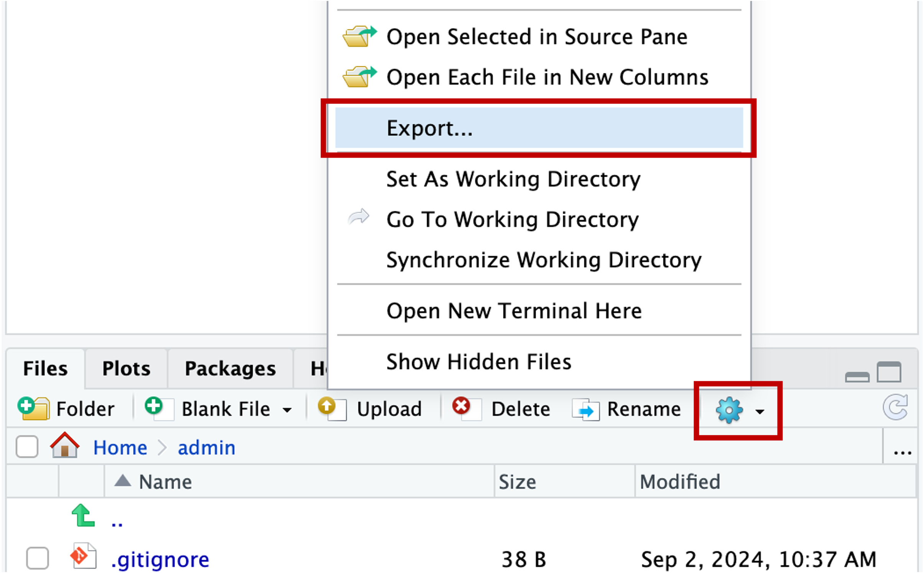Tick the select-all checkbox beside Home
The height and width of the screenshot is (573, 924).
(x=27, y=447)
